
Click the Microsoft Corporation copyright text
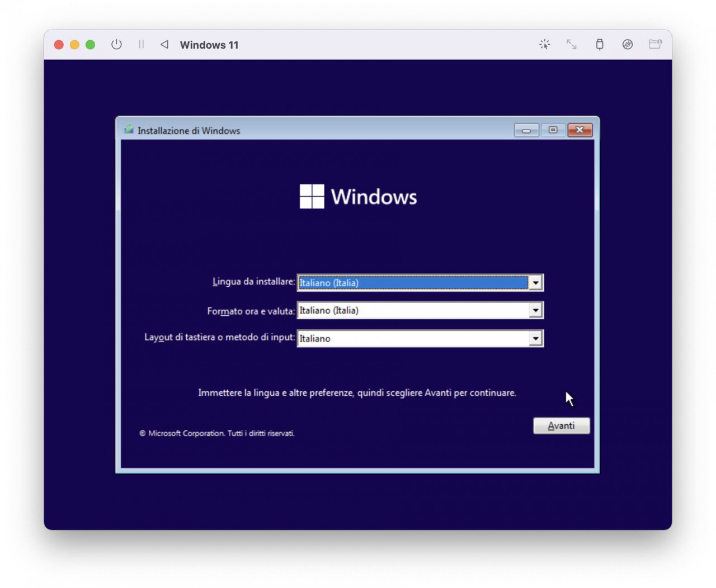[x=216, y=433]
